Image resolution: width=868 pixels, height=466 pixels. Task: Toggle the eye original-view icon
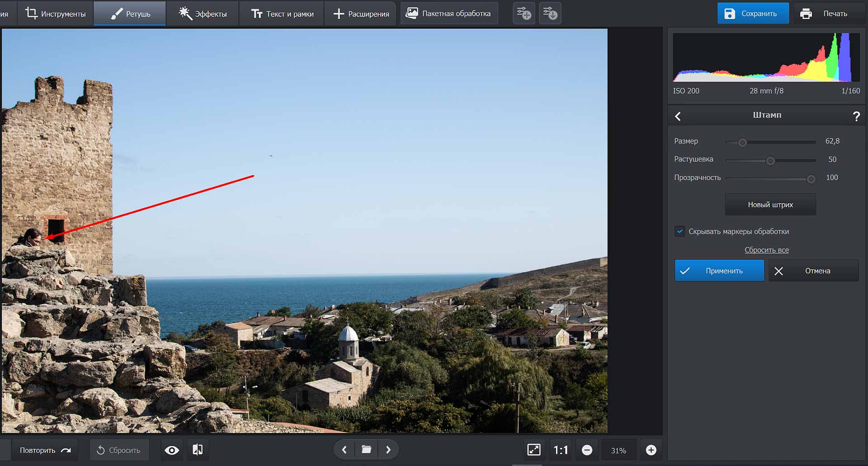click(172, 450)
